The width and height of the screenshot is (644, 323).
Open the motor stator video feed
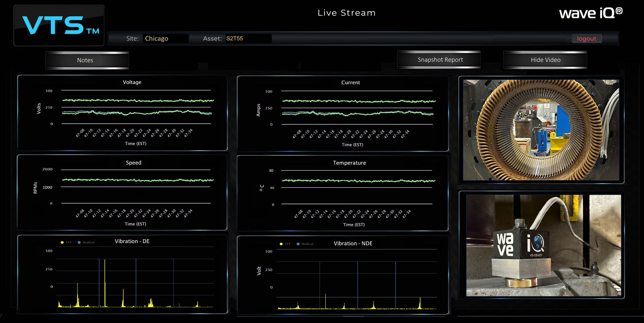[x=541, y=130]
